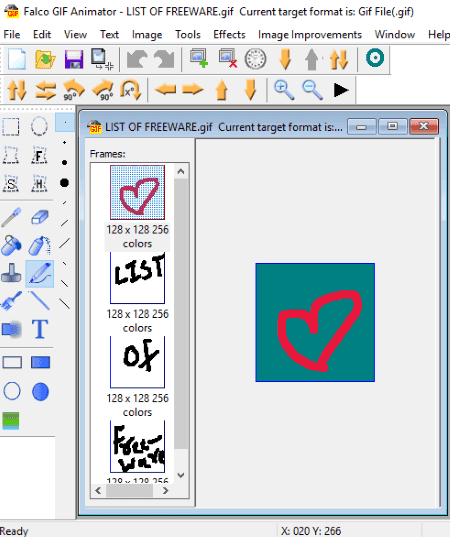Screen dimensions: 450x537
Task: Click the teal circle icon in the toolbar
Action: click(375, 58)
